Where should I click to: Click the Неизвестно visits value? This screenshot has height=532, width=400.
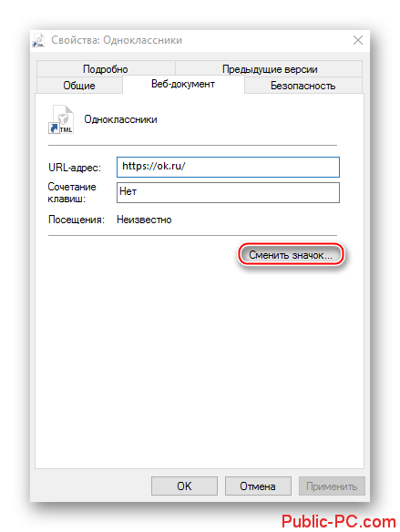point(144,220)
